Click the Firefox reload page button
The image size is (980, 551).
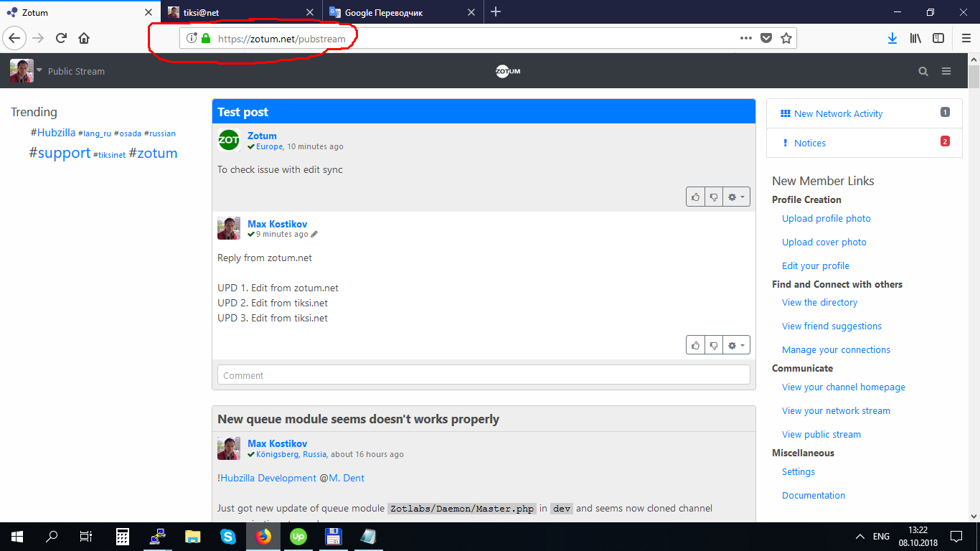(x=62, y=38)
